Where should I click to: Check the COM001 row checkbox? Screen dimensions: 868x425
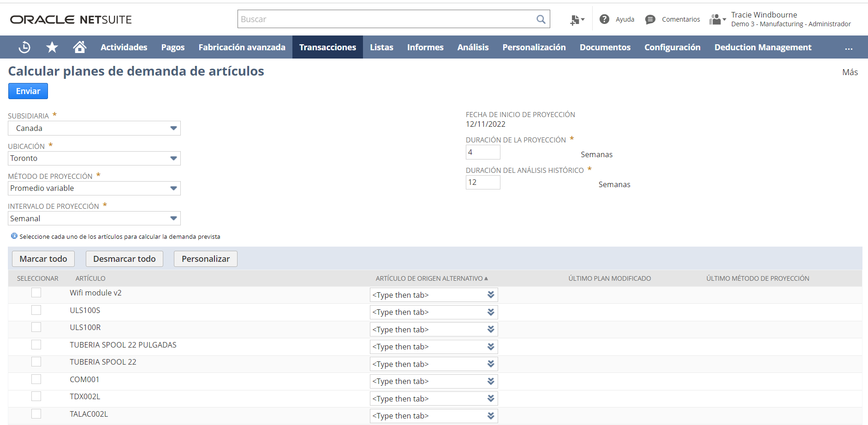[x=36, y=379]
